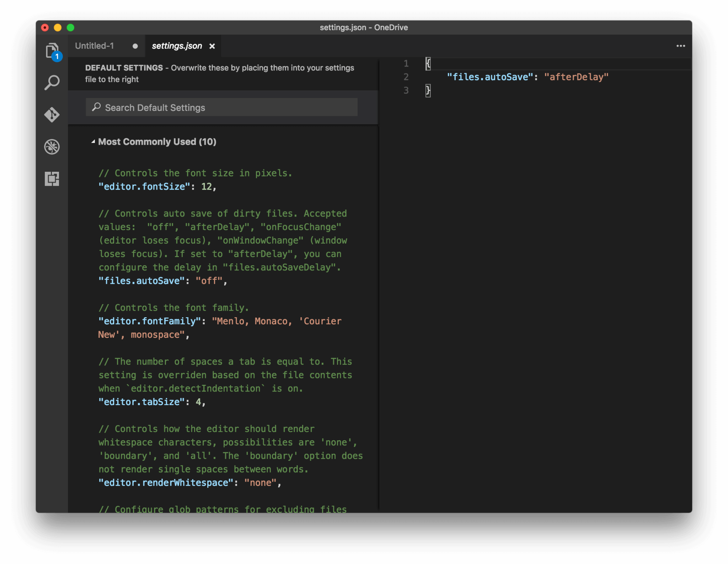
Task: Open the Search view in activity bar
Action: click(52, 83)
